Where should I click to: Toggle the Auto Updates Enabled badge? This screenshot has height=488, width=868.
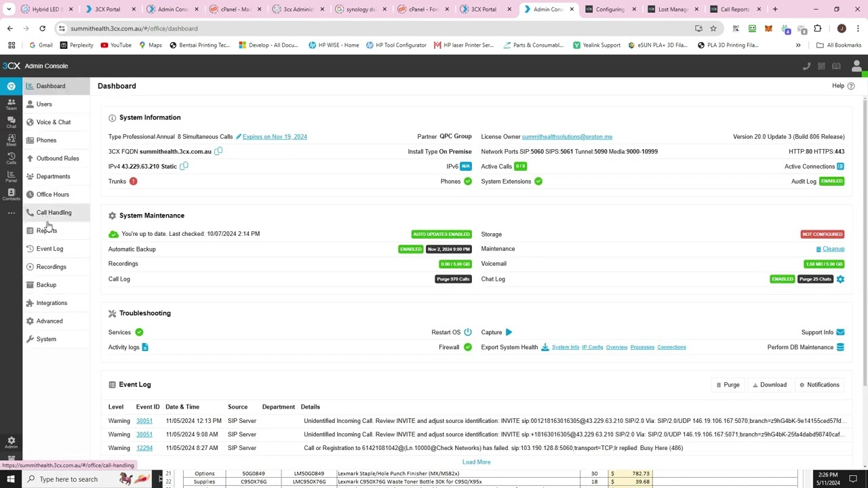pos(441,234)
